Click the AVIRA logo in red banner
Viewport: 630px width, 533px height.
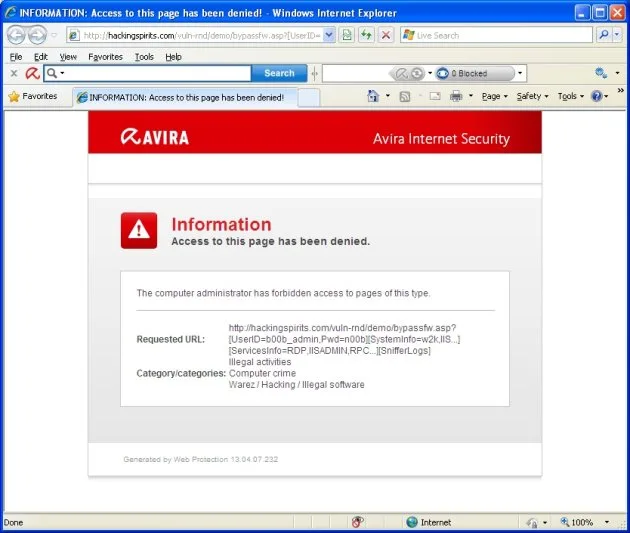pos(155,137)
